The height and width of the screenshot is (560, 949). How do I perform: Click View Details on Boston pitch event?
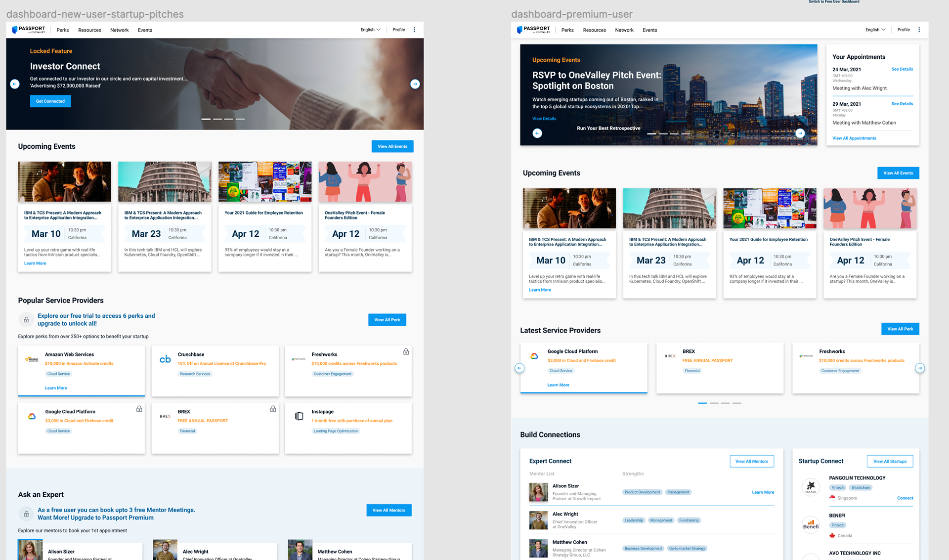(x=544, y=119)
